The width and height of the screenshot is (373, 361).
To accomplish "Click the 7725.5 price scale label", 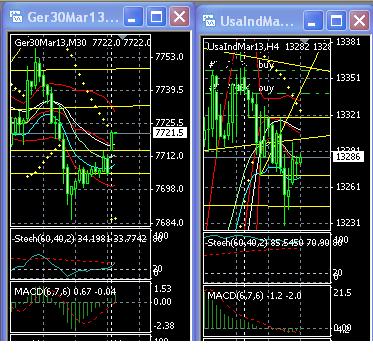I will (x=169, y=122).
